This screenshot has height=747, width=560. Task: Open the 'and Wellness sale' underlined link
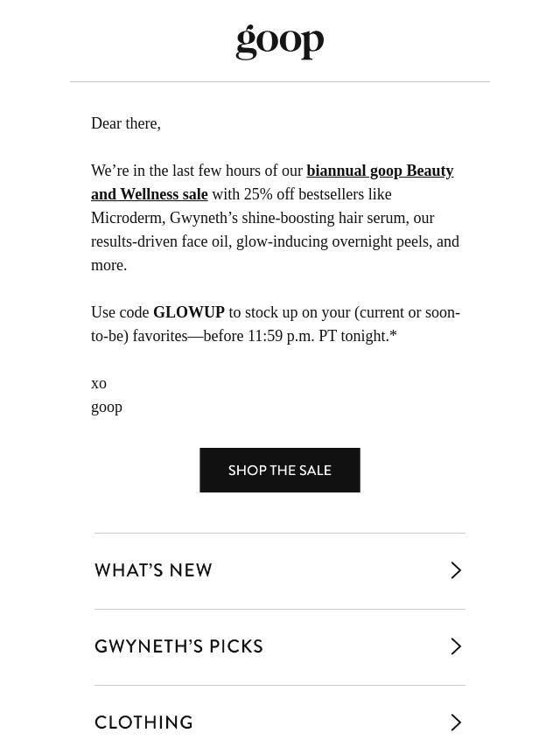[x=149, y=194]
